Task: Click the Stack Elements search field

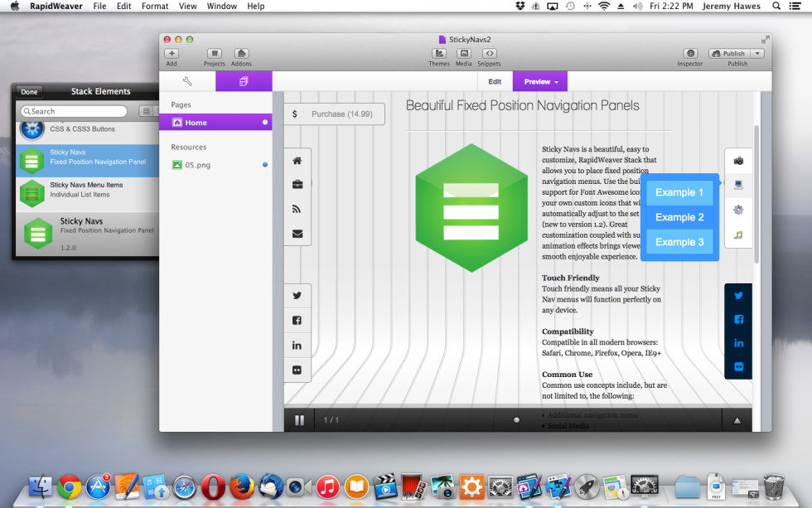Action: 74,111
